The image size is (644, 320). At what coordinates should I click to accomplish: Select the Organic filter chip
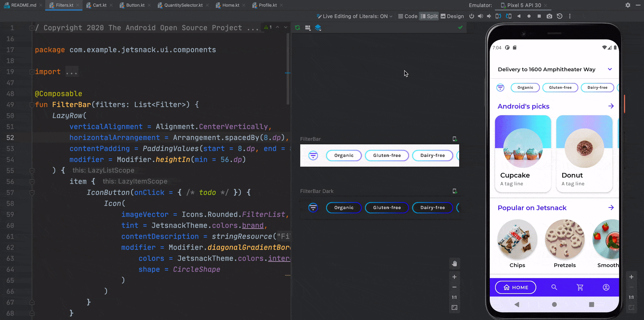tap(525, 87)
